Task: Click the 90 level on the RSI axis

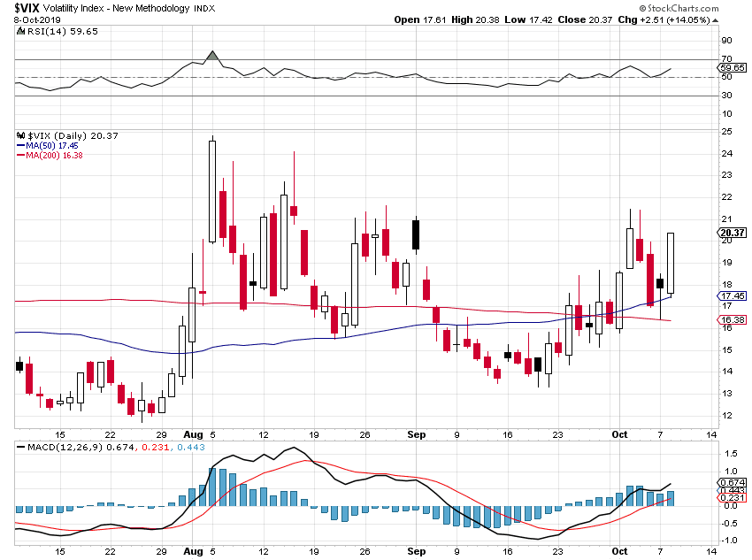Action: coord(727,41)
